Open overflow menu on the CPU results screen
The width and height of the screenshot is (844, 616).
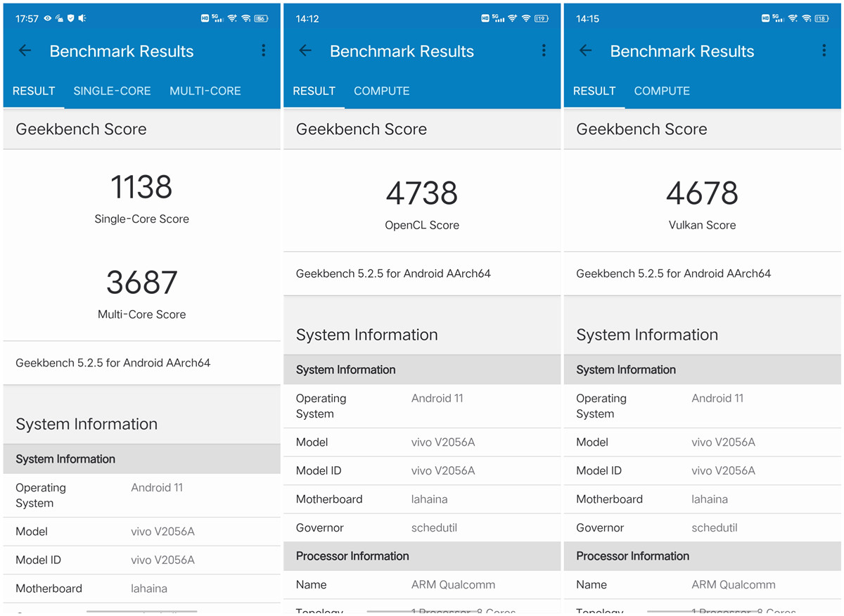coord(264,51)
